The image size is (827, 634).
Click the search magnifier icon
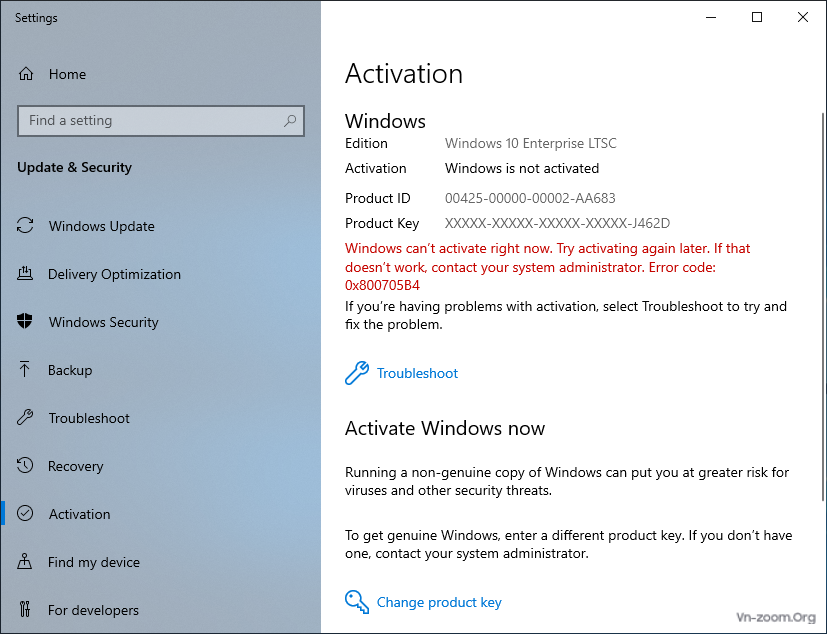point(290,121)
